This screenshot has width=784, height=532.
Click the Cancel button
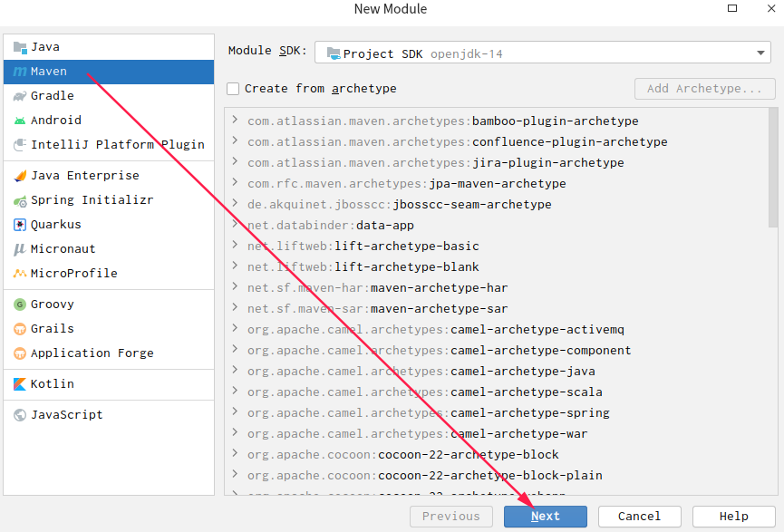coord(640,517)
